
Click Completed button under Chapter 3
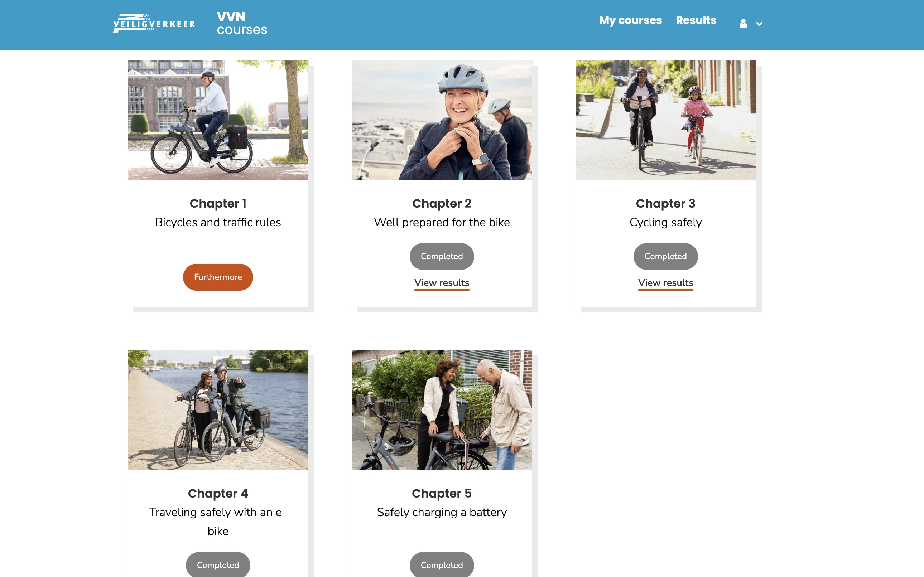click(x=665, y=256)
